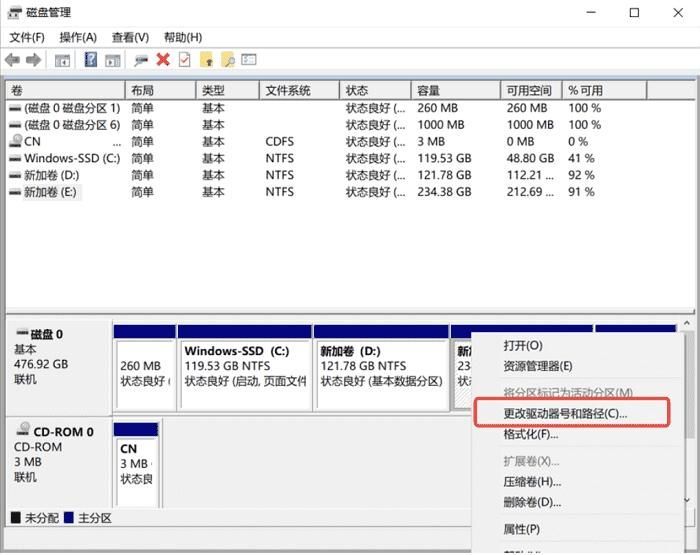Sort by the 布局 column header
700x555 pixels.
tap(161, 91)
